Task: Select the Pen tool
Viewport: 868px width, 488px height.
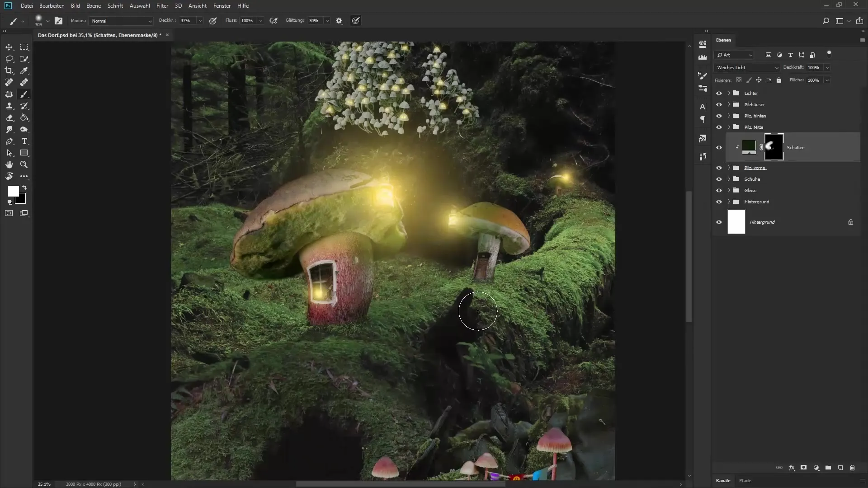Action: pyautogui.click(x=9, y=141)
